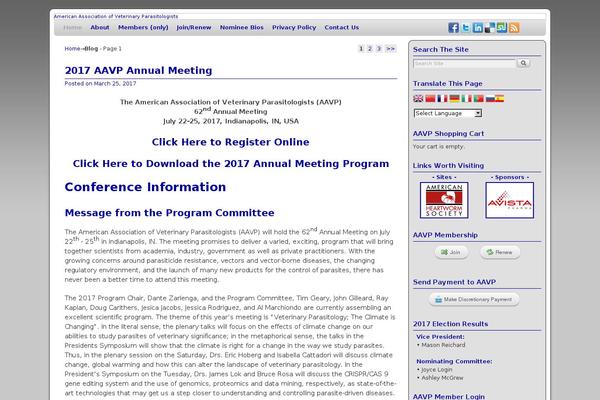
Task: Click into the Search Site field
Action: coord(465,64)
